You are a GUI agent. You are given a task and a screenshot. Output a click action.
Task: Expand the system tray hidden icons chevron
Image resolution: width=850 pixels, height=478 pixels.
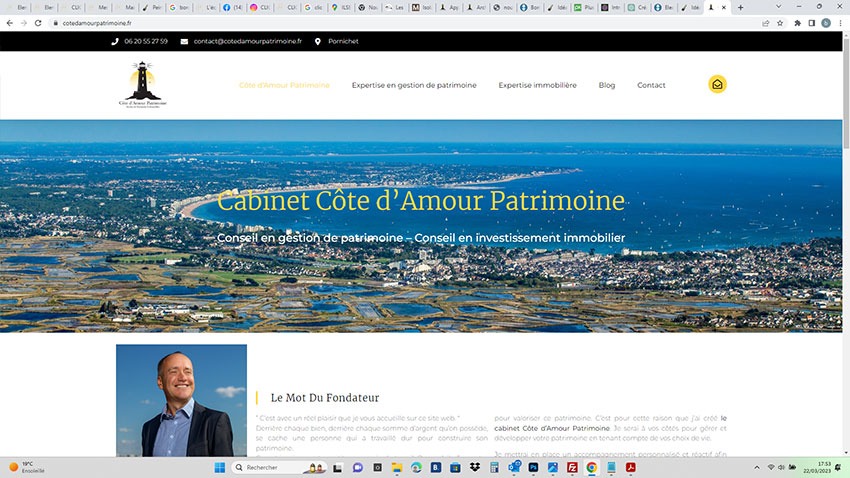click(x=757, y=468)
